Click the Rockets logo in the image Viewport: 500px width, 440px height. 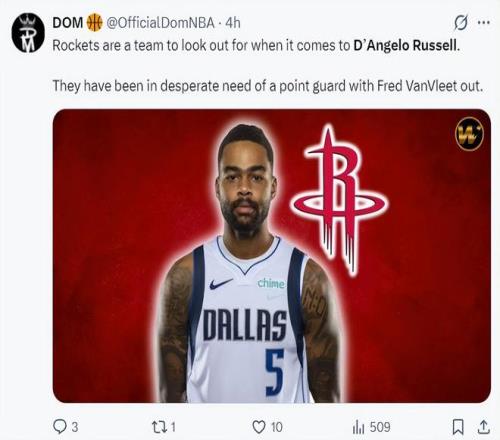339,200
